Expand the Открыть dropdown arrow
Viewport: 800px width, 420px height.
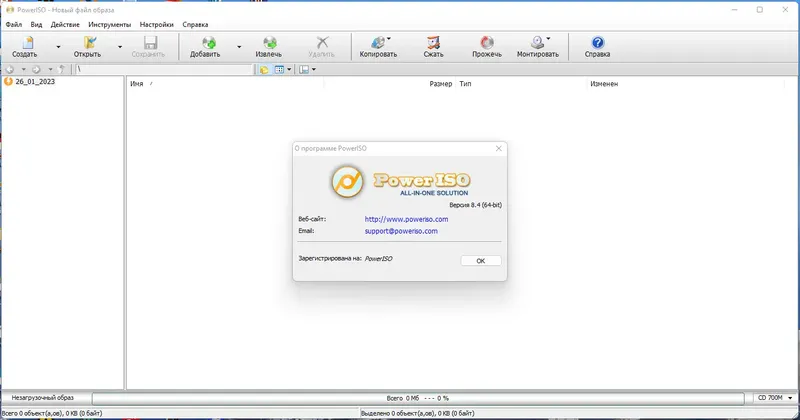click(120, 47)
